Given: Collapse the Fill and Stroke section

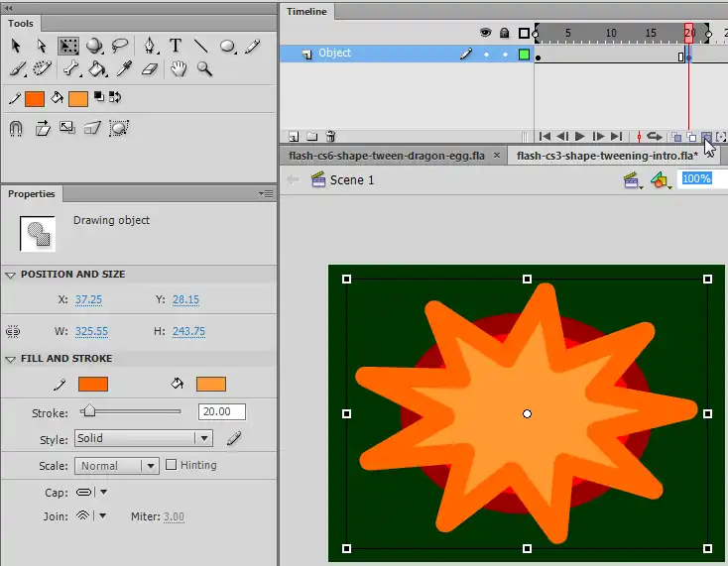Looking at the screenshot, I should pyautogui.click(x=11, y=359).
